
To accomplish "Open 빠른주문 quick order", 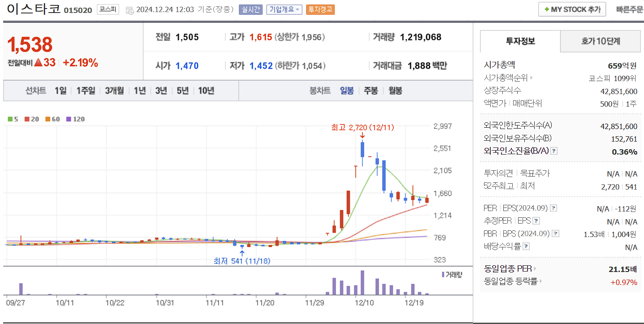I will click(631, 9).
